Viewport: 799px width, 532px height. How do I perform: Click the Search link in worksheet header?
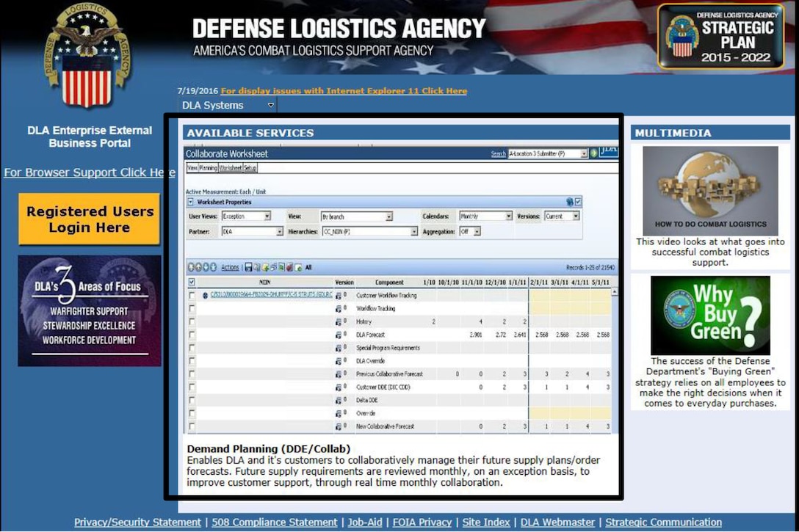(x=499, y=153)
